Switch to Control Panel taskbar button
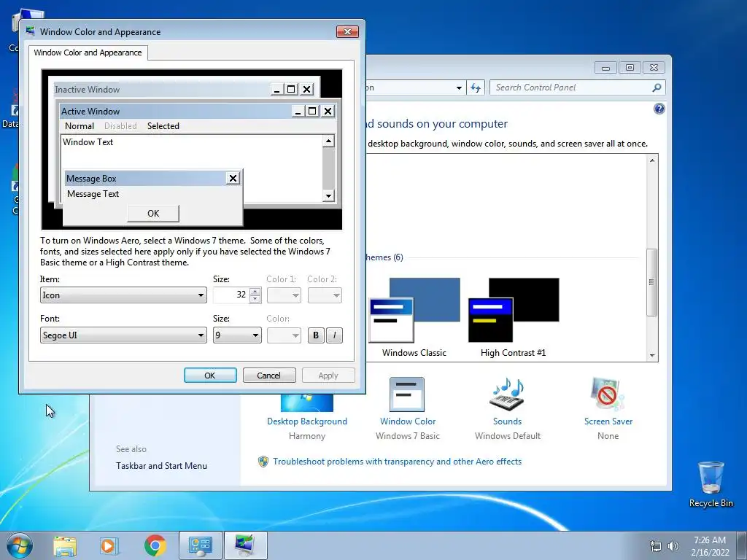747x560 pixels. coord(200,545)
